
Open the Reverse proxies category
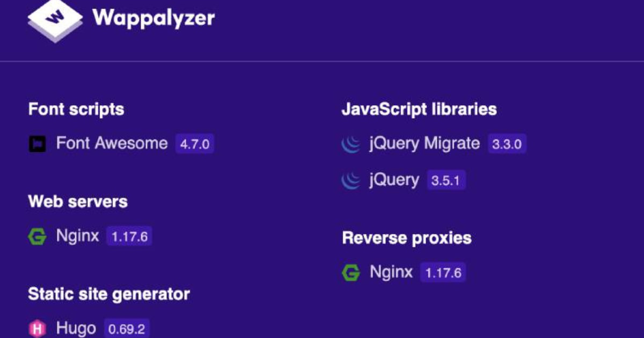click(x=406, y=238)
